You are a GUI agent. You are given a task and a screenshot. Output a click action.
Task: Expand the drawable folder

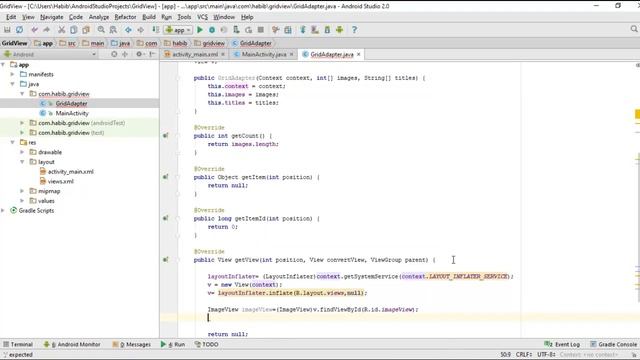pyautogui.click(x=22, y=152)
